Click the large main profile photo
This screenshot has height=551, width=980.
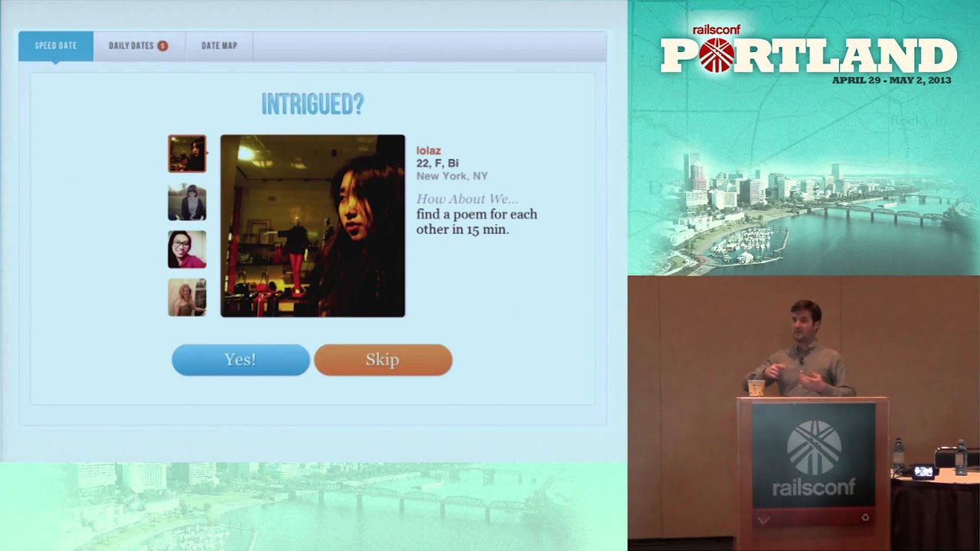pos(312,226)
